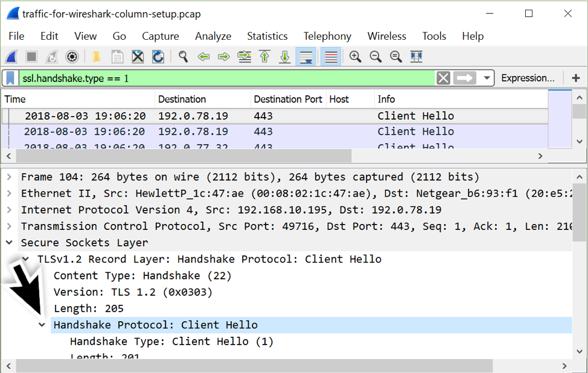The image size is (588, 373).
Task: Click packet list horizontal scrollbar thumb
Action: click(x=184, y=156)
